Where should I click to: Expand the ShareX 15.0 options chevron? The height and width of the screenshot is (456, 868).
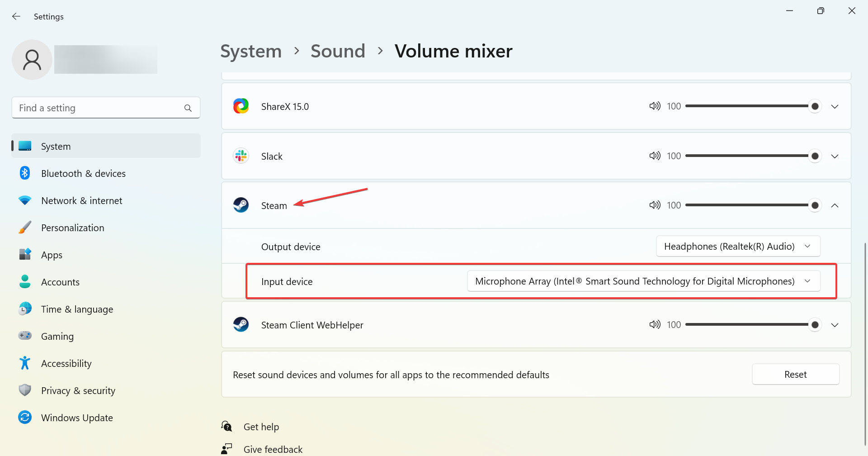tap(835, 107)
